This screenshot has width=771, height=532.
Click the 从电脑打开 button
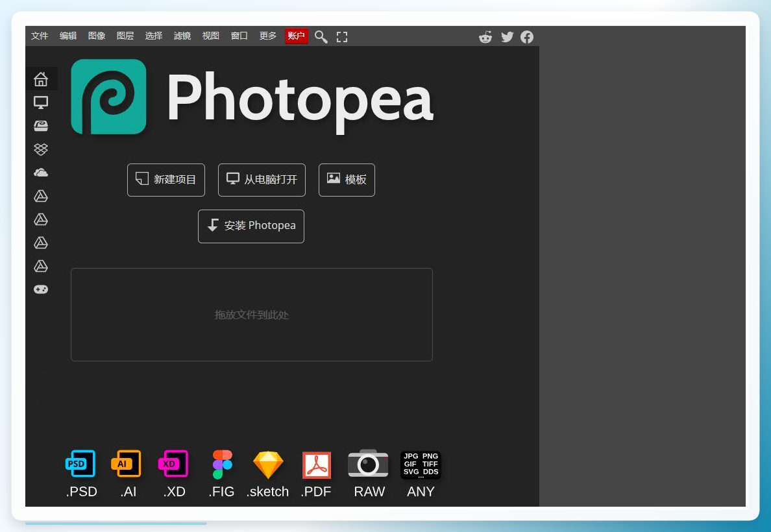click(x=262, y=180)
